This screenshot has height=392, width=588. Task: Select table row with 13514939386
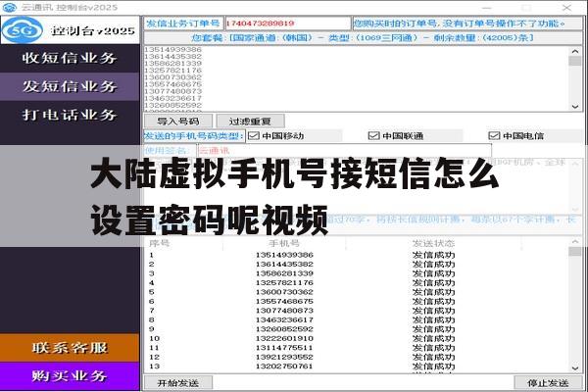(357, 255)
